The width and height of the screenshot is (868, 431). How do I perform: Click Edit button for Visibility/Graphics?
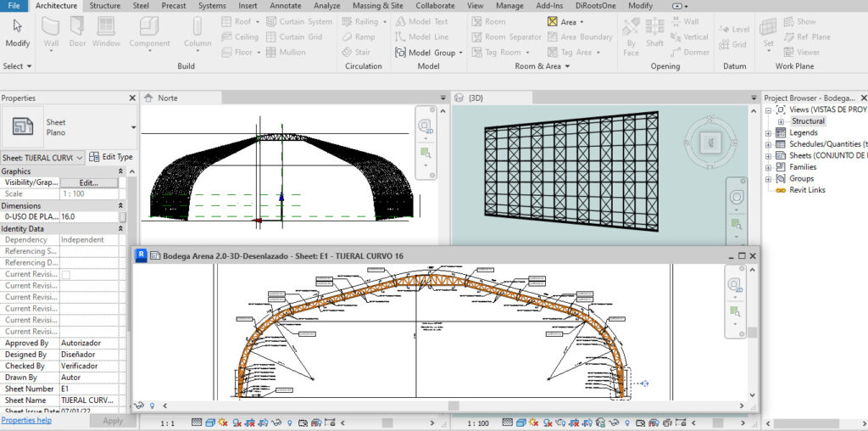point(88,182)
